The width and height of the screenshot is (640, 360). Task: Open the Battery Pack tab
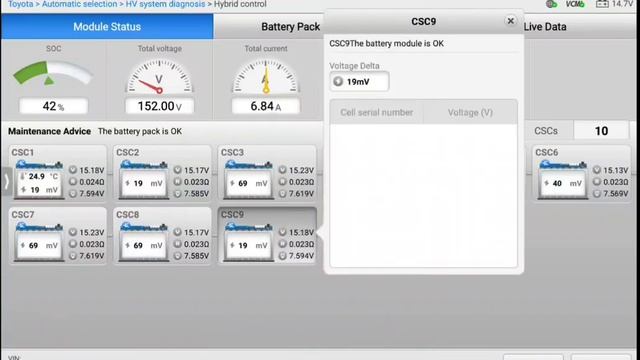click(290, 27)
